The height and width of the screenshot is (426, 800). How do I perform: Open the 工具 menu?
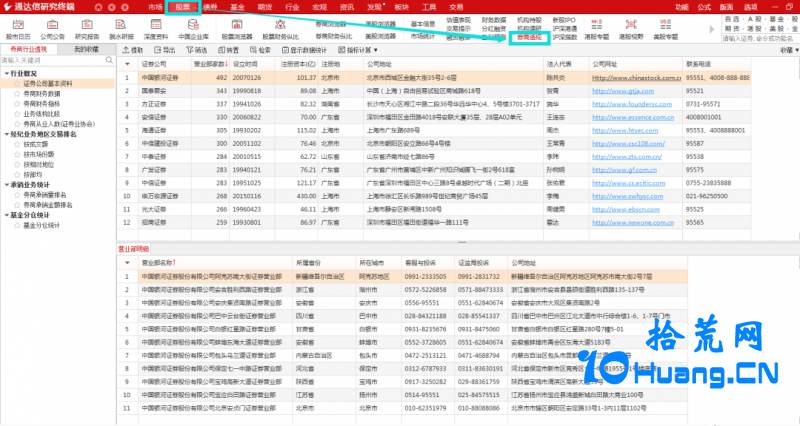pyautogui.click(x=429, y=7)
